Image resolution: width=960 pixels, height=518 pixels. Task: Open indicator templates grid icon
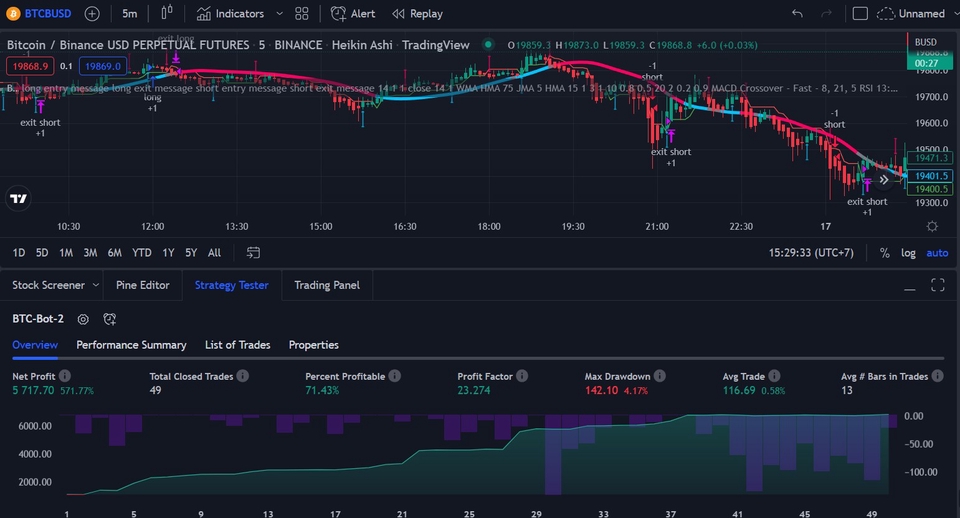pyautogui.click(x=302, y=13)
